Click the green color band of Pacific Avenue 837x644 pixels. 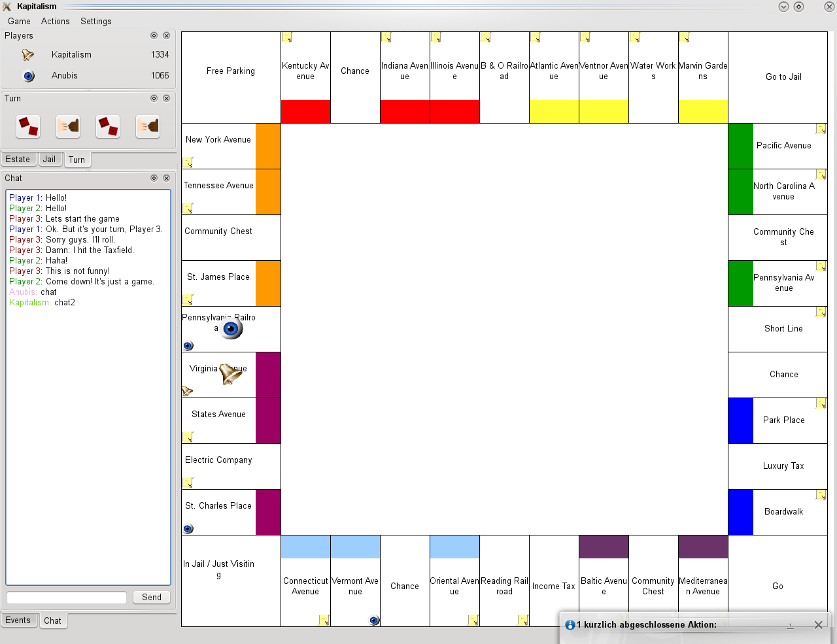tap(741, 146)
